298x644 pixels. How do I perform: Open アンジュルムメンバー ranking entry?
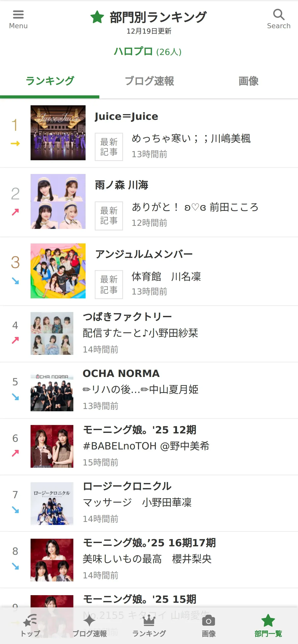(144, 254)
